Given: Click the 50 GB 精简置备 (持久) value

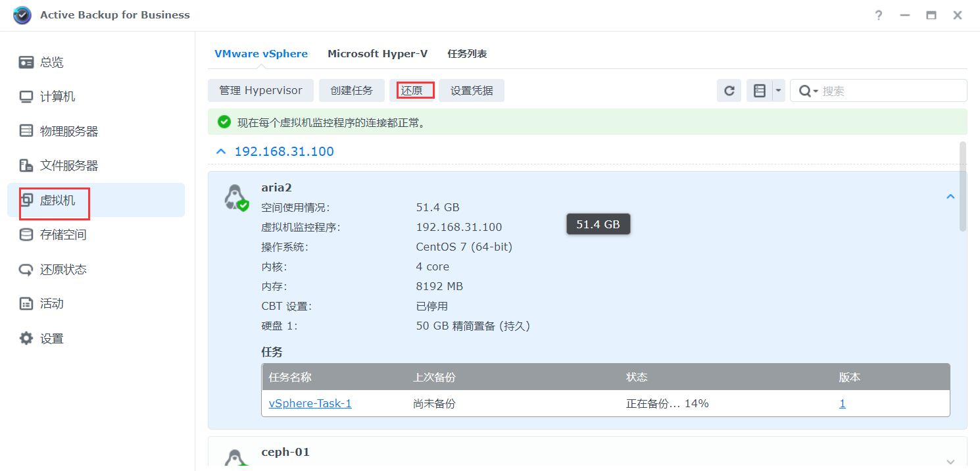Looking at the screenshot, I should click(x=473, y=326).
